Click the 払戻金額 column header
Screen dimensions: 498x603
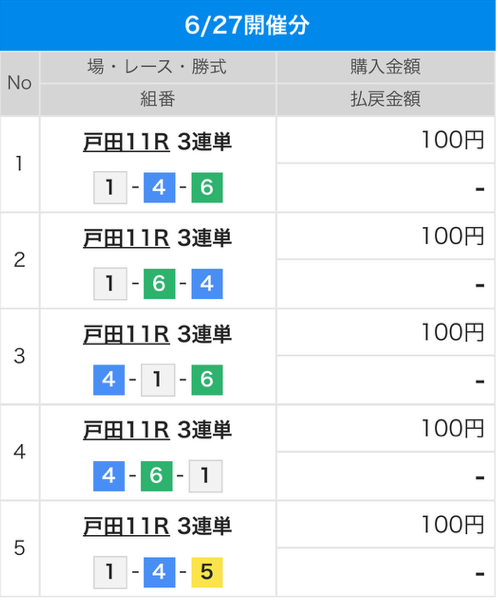click(385, 100)
